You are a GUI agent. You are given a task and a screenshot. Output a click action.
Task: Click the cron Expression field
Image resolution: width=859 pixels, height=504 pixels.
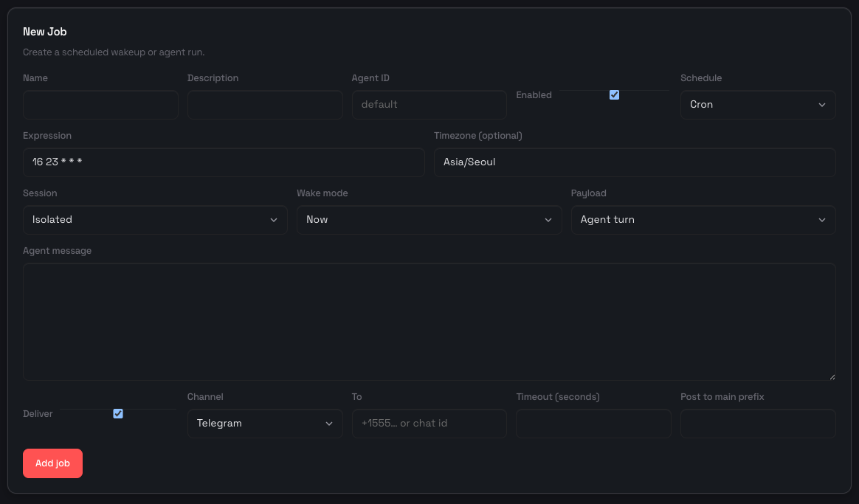click(224, 162)
